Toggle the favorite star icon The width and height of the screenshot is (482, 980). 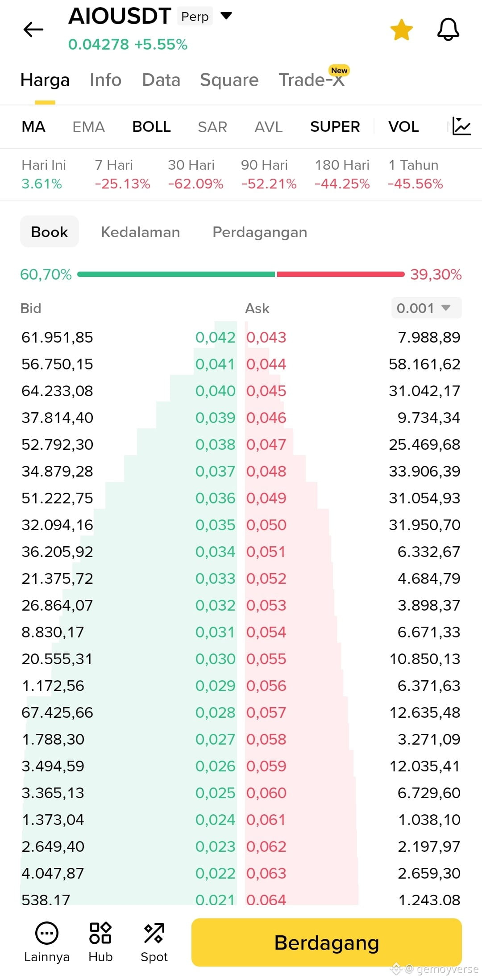[x=402, y=30]
